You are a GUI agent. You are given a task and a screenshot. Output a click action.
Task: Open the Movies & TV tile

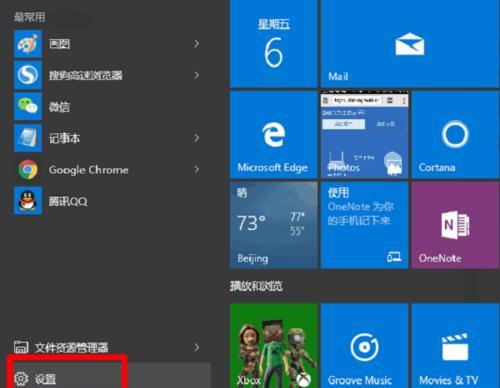tap(455, 346)
